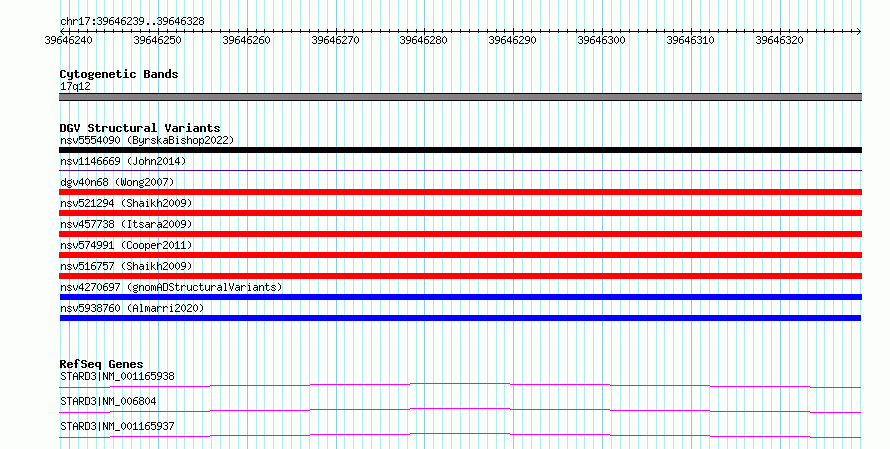Open transcript STARD3|NM_006804 label
The height and width of the screenshot is (449, 890).
[108, 401]
